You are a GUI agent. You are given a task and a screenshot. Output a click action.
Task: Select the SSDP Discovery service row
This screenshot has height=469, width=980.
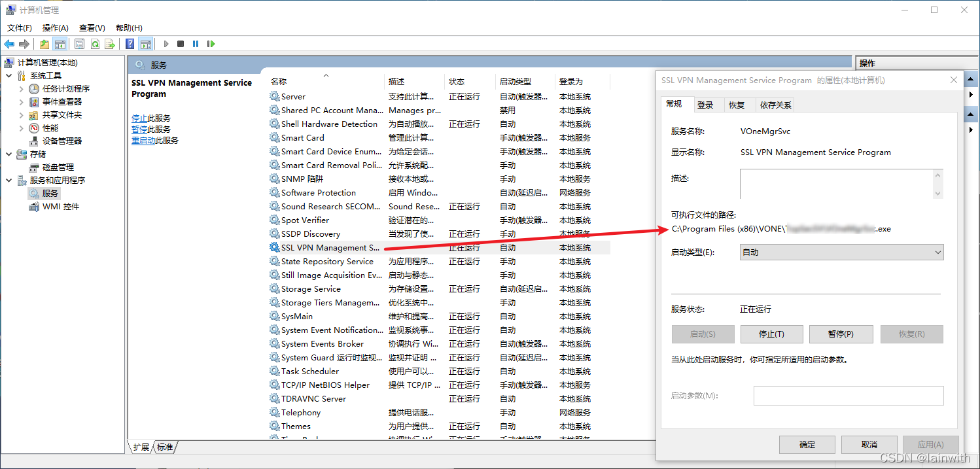point(439,234)
